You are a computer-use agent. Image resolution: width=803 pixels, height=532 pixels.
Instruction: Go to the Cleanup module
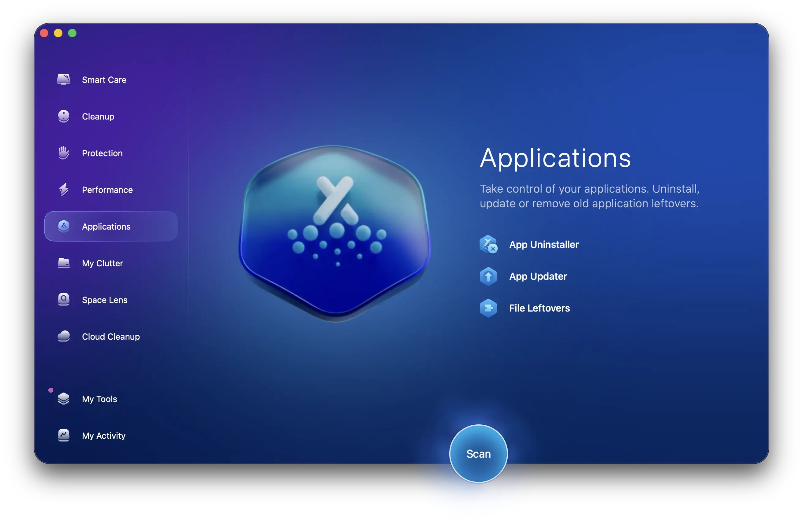(x=111, y=116)
